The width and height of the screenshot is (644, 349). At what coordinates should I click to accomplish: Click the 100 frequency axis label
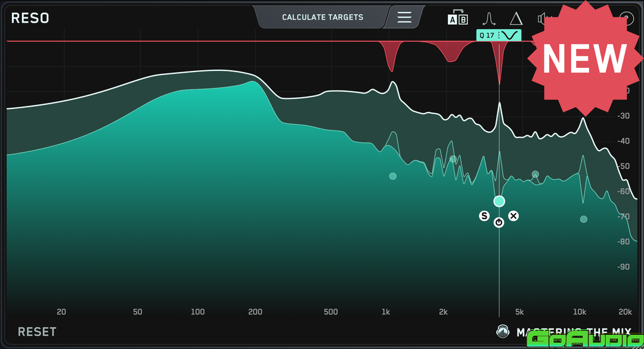pos(197,312)
